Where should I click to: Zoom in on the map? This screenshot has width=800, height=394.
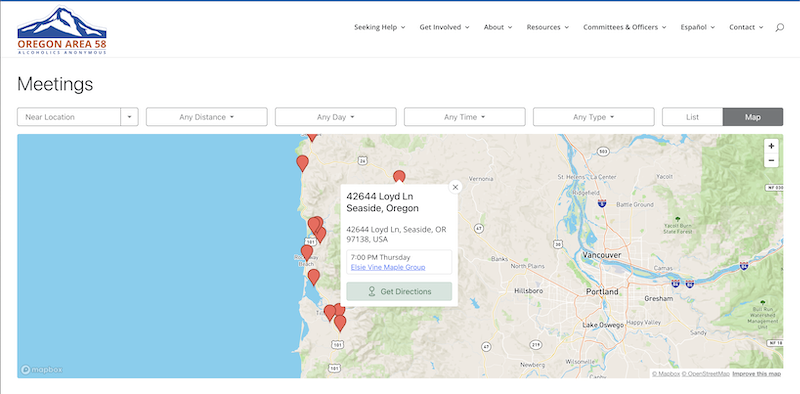click(771, 146)
